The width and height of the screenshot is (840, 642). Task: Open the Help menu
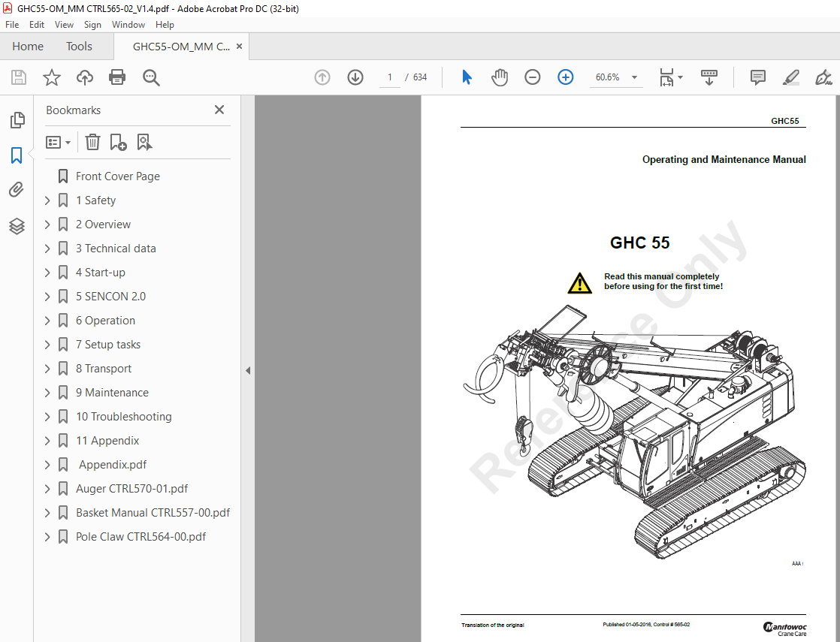pyautogui.click(x=165, y=25)
